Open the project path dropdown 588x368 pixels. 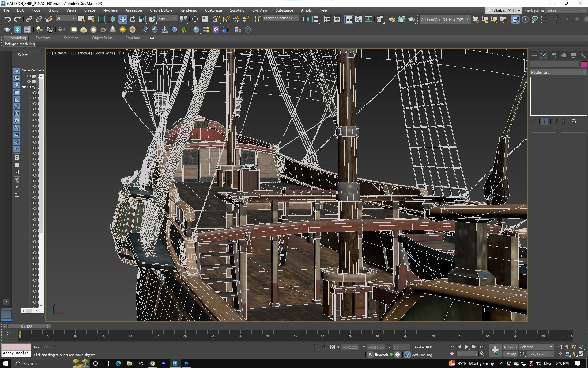[x=445, y=20]
